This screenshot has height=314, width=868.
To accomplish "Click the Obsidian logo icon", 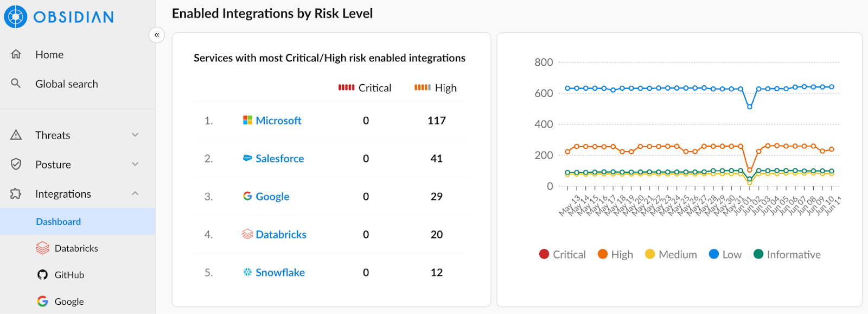I will tap(16, 17).
